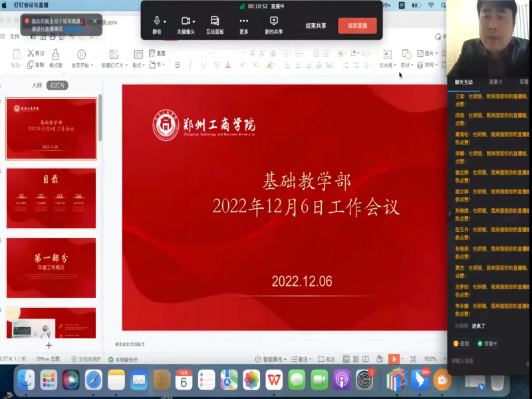The image size is (532, 399).
Task: Open the Apple menu
Action: click(5, 5)
